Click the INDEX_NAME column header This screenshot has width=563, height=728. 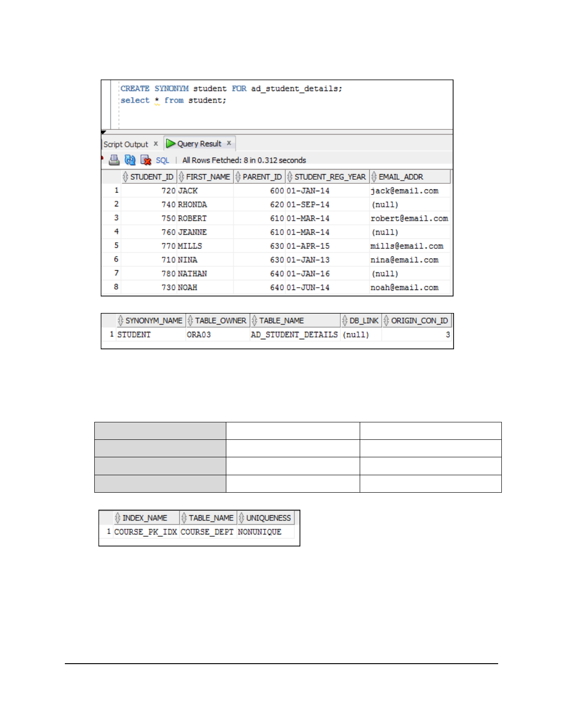pos(146,518)
